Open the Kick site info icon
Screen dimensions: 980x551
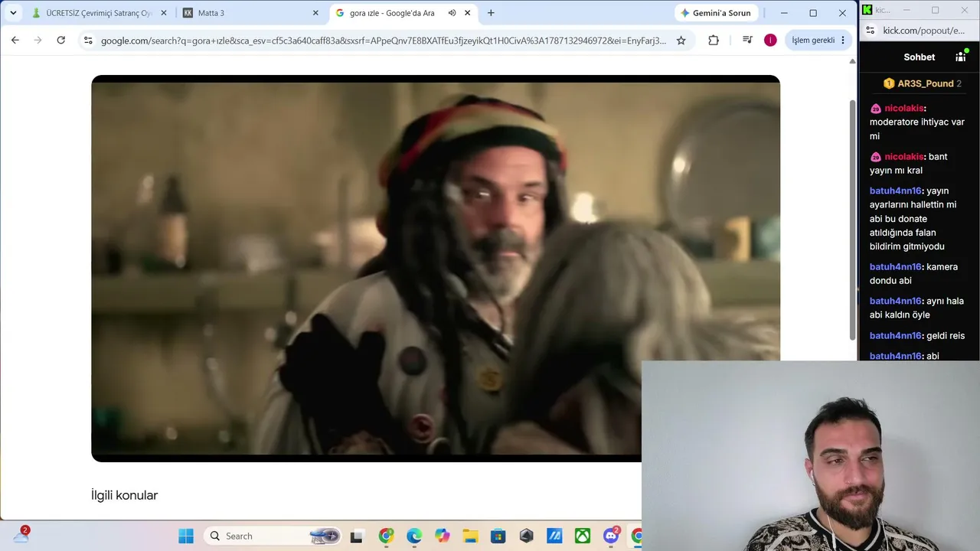[x=870, y=31]
